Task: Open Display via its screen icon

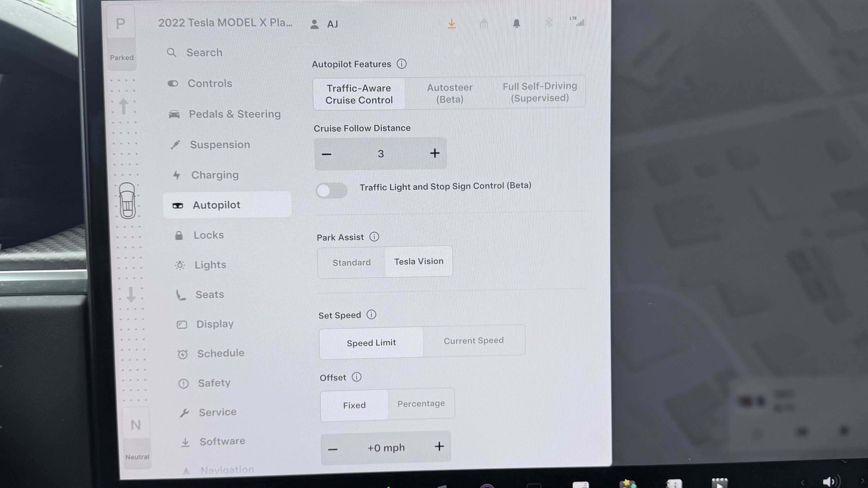Action: pyautogui.click(x=182, y=325)
